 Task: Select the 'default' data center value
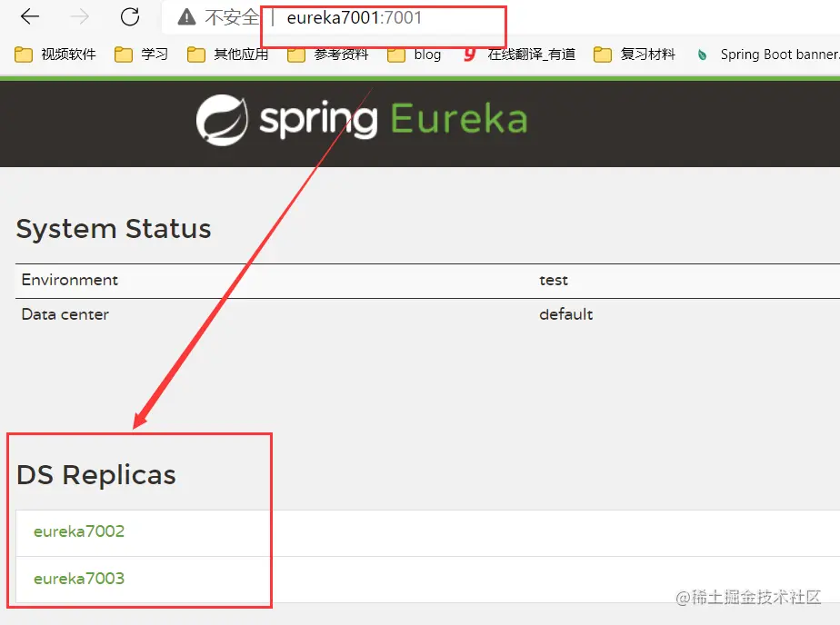565,314
